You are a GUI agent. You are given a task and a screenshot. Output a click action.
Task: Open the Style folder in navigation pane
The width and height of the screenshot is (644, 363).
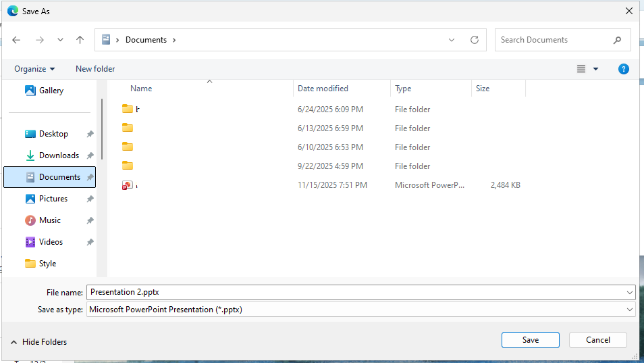coord(41,264)
